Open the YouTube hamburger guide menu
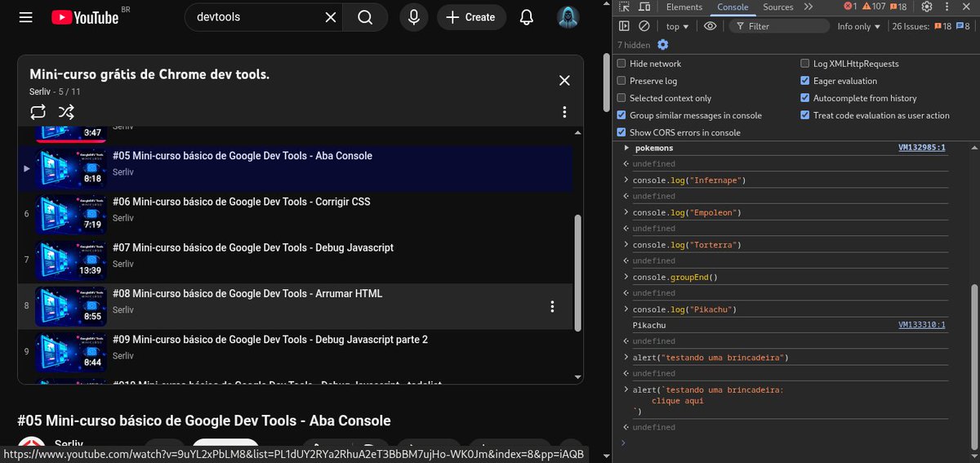This screenshot has width=980, height=463. 26,17
